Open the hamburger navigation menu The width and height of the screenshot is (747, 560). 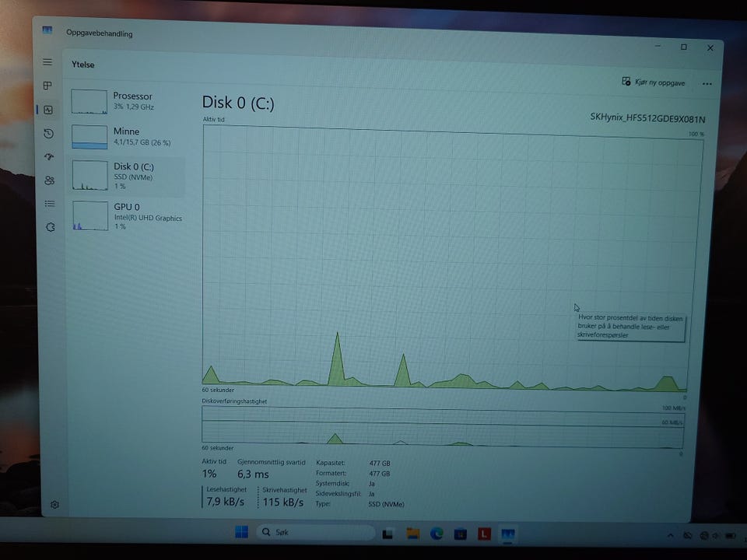47,62
